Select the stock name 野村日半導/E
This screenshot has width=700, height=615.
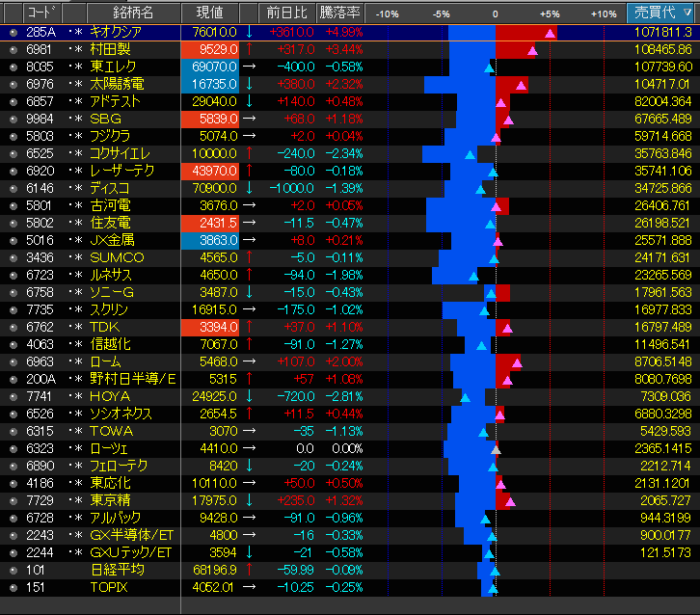pyautogui.click(x=133, y=379)
